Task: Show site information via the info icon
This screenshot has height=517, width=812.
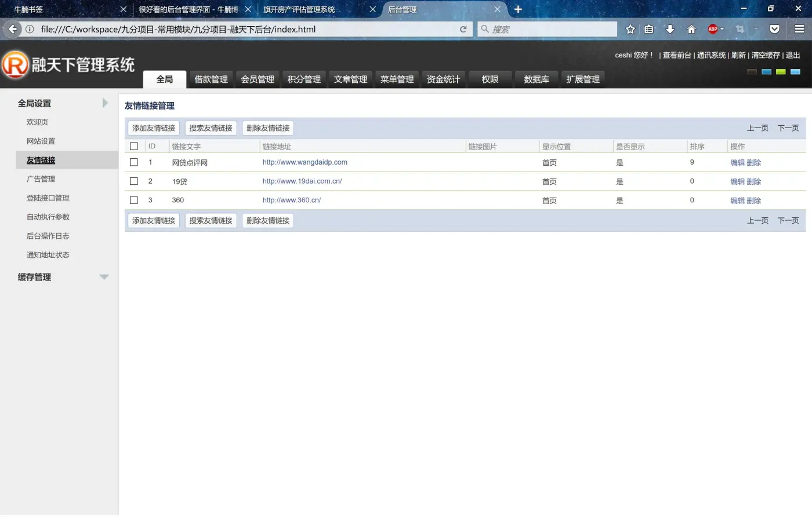Action: [30, 29]
